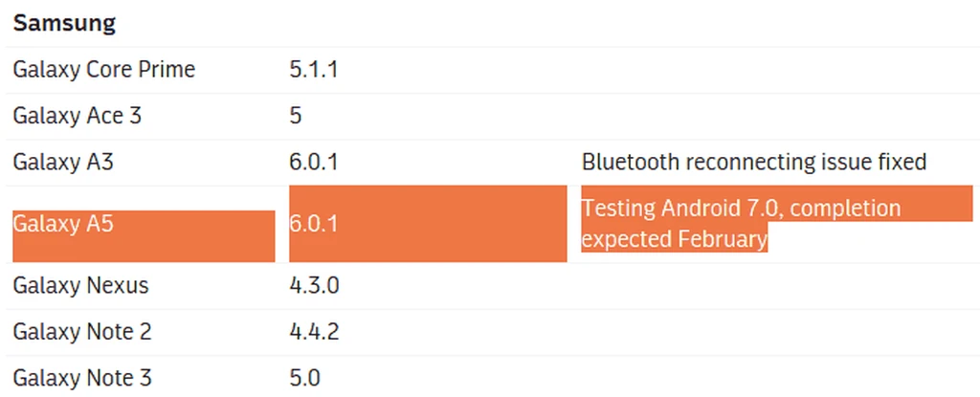980x397 pixels.
Task: Select the Galaxy Nexus cell
Action: pos(80,286)
